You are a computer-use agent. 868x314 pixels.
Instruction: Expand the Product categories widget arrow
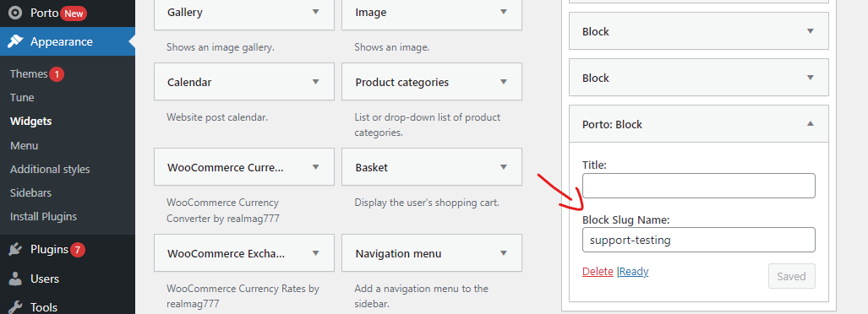click(x=503, y=82)
